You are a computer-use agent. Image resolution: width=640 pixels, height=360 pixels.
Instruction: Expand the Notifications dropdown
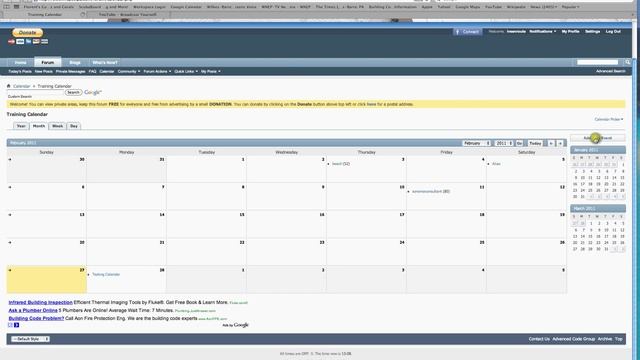tap(542, 31)
